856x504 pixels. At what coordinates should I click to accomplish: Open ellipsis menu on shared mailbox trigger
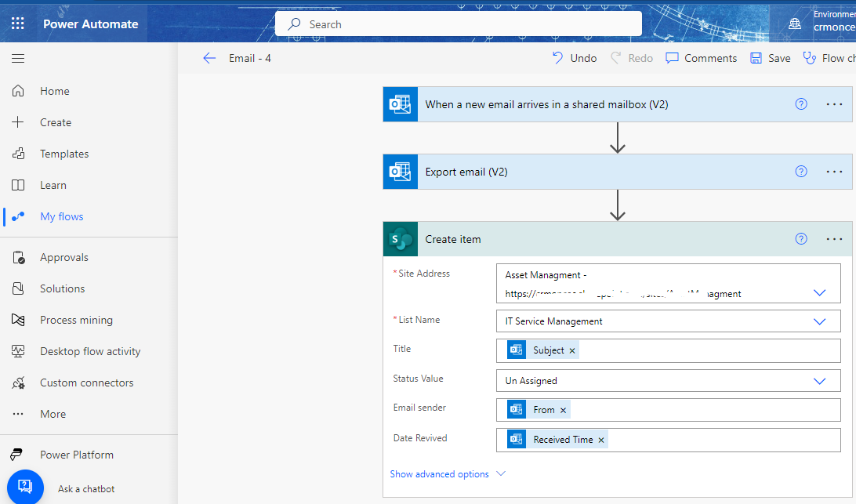[834, 103]
